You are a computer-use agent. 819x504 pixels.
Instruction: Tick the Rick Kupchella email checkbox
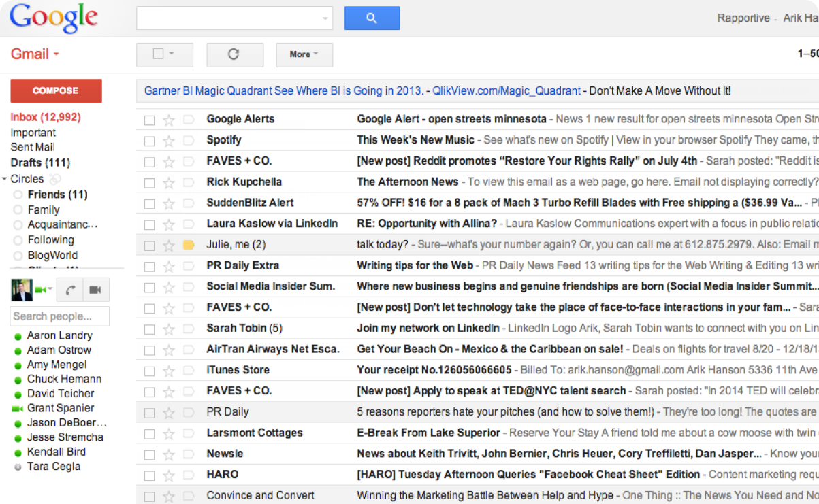149,183
